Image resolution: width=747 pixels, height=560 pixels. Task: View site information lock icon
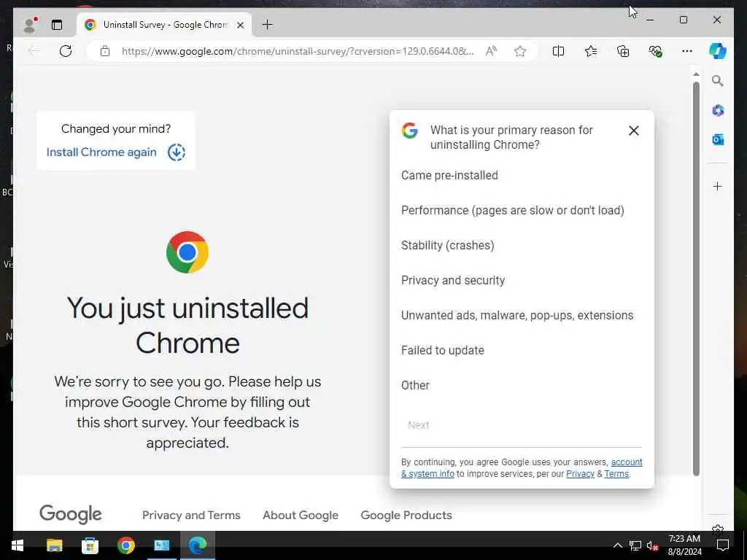105,51
